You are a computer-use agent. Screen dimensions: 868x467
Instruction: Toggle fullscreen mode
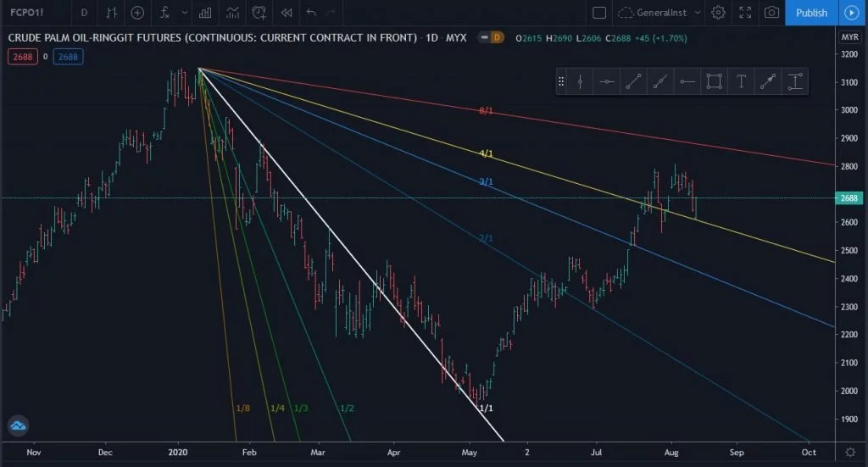[745, 13]
